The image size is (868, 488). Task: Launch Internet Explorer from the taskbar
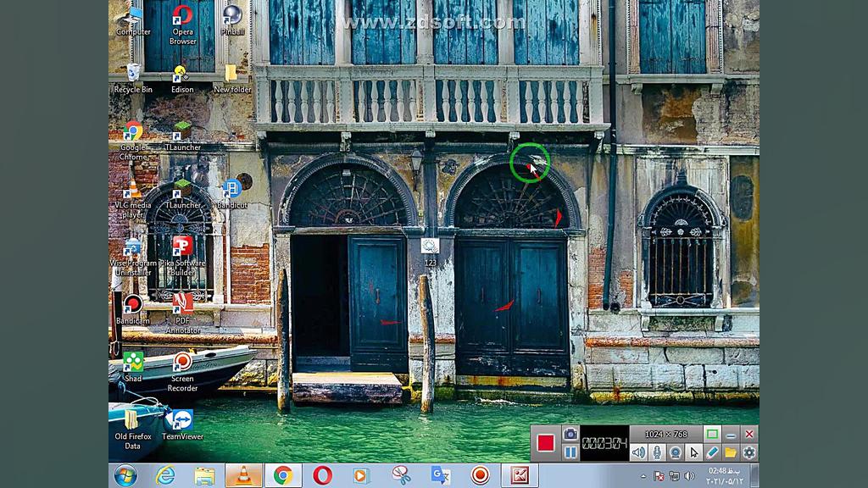[165, 476]
